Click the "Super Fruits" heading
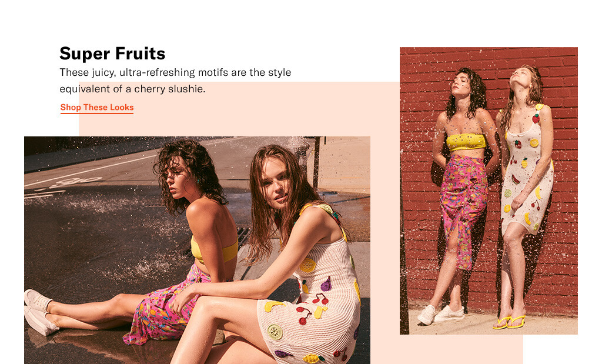The width and height of the screenshot is (602, 364). point(112,54)
